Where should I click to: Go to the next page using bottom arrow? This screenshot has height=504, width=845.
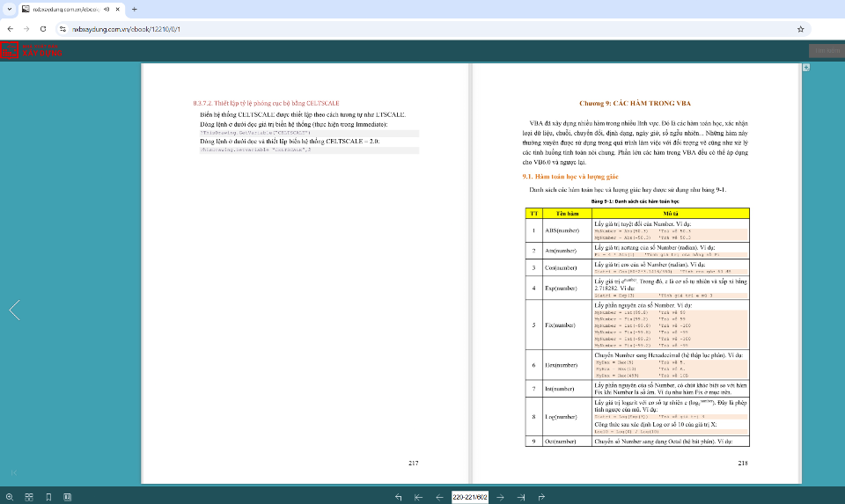coord(501,497)
